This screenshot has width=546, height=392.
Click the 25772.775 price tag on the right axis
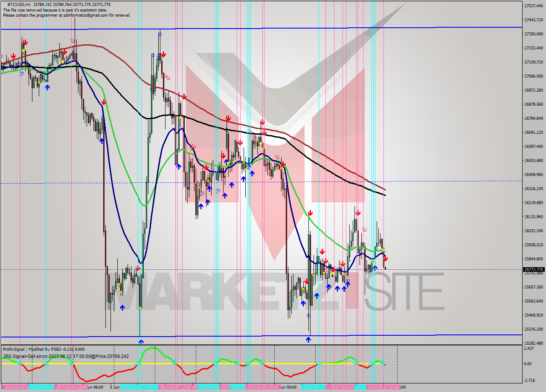tap(534, 269)
